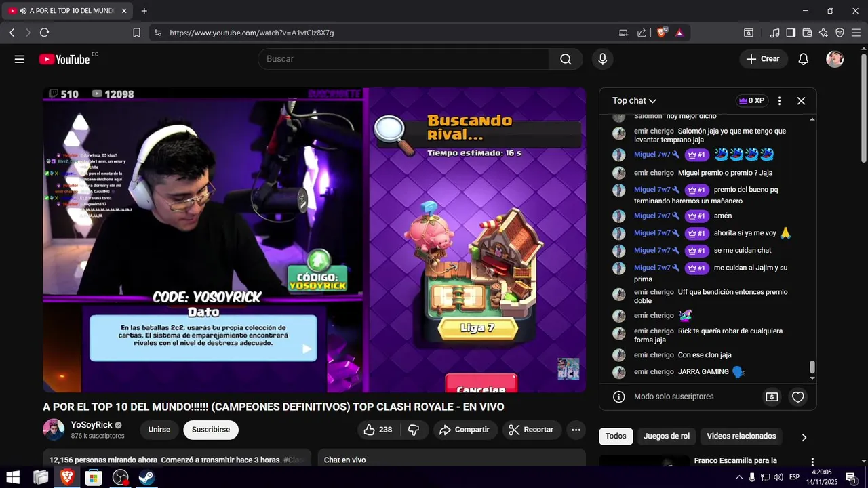The width and height of the screenshot is (868, 488).
Task: Show next filter chips with the arrow
Action: (804, 437)
